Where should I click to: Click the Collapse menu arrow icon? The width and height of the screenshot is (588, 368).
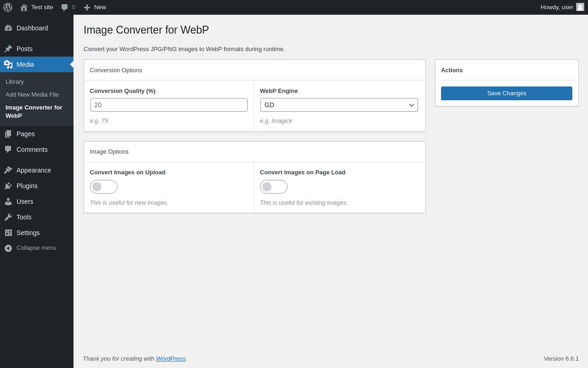tap(8, 248)
